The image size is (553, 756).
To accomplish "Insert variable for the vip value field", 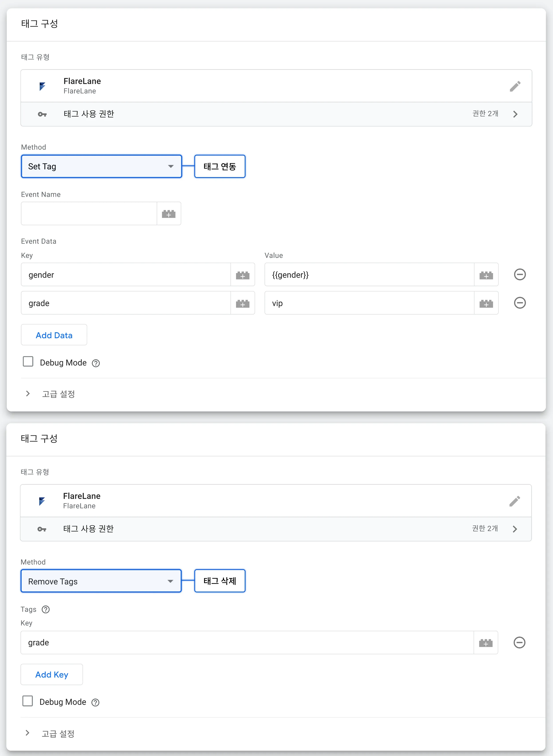I will [486, 303].
